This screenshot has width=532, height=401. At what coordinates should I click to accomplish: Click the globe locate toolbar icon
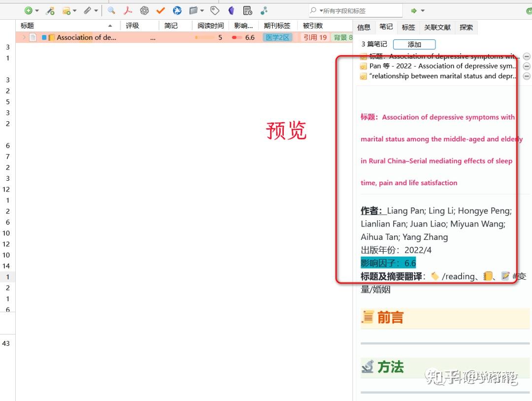point(177,10)
